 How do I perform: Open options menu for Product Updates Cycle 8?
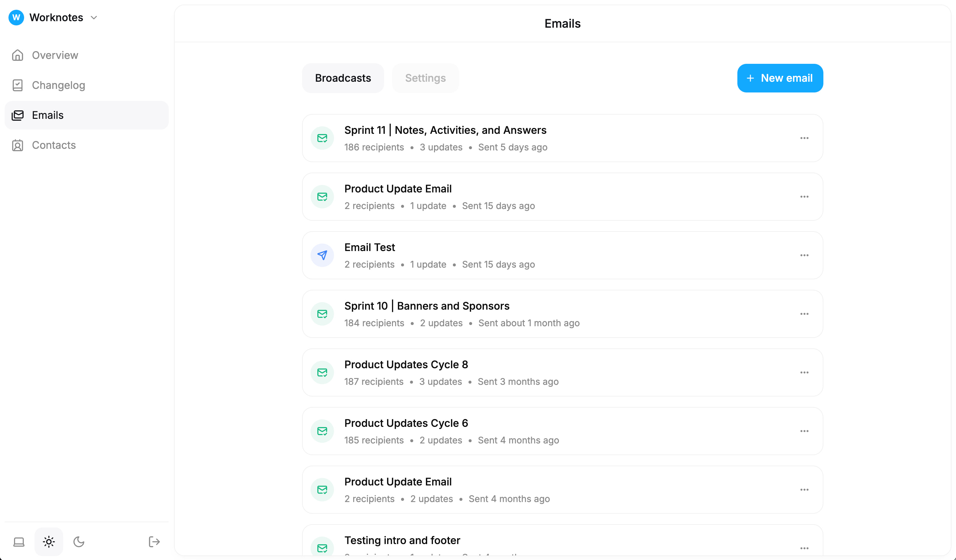(804, 372)
